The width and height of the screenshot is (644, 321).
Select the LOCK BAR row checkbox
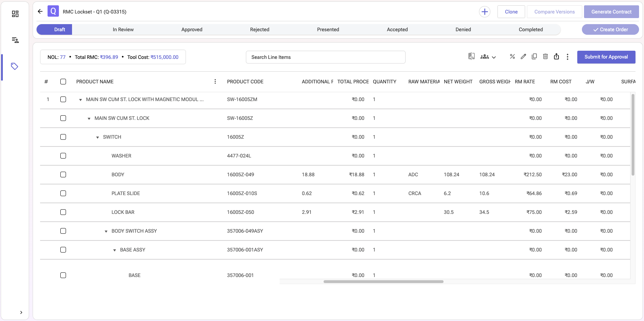(x=63, y=212)
